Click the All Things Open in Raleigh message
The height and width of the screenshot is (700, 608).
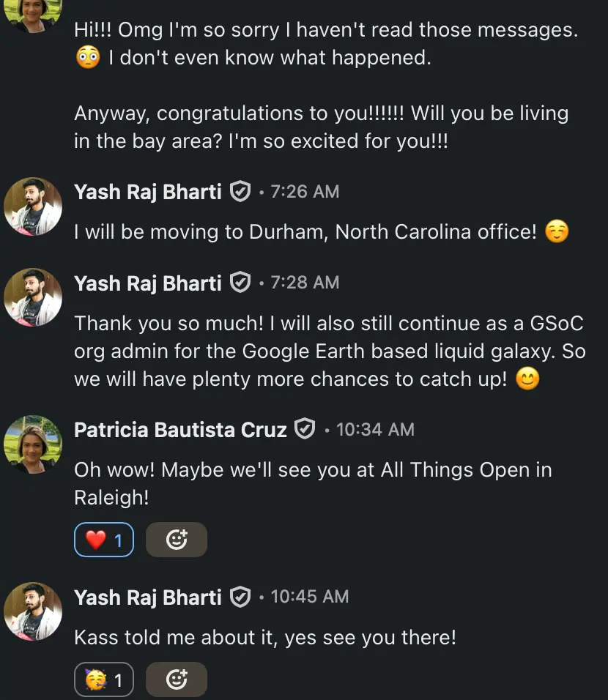click(x=313, y=483)
